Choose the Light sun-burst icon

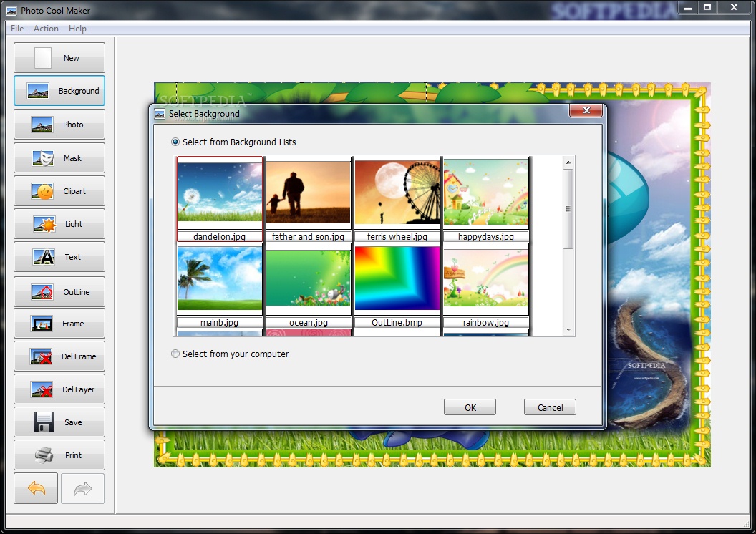[x=45, y=224]
